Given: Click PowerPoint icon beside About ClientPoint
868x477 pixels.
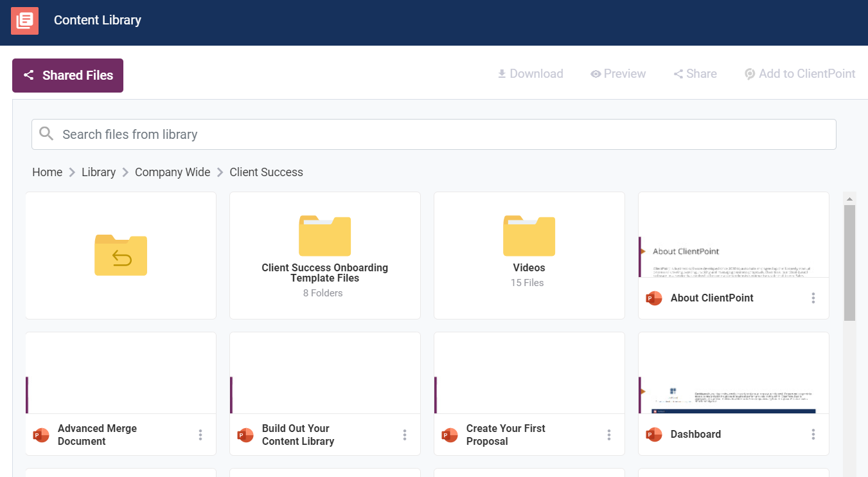Looking at the screenshot, I should pos(654,298).
